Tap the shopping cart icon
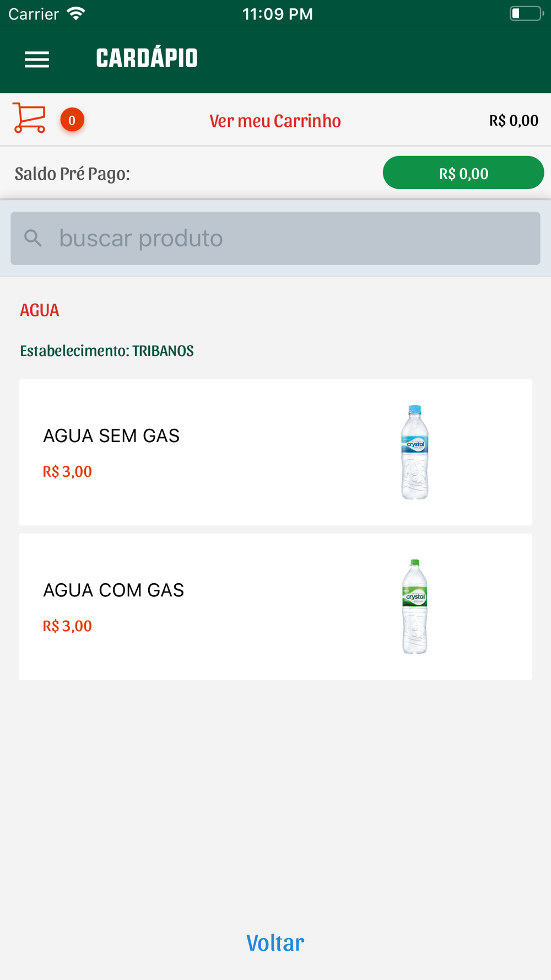The image size is (551, 980). coord(29,118)
